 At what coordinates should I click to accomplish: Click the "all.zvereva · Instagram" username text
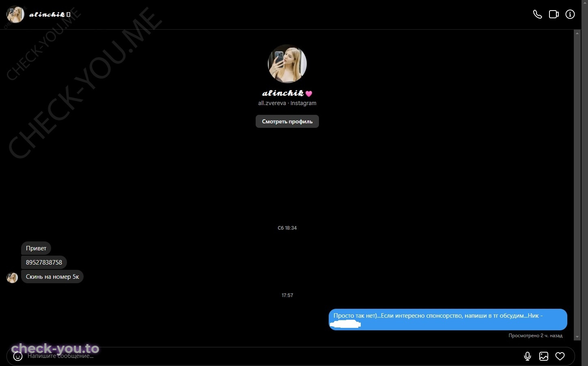click(x=287, y=103)
